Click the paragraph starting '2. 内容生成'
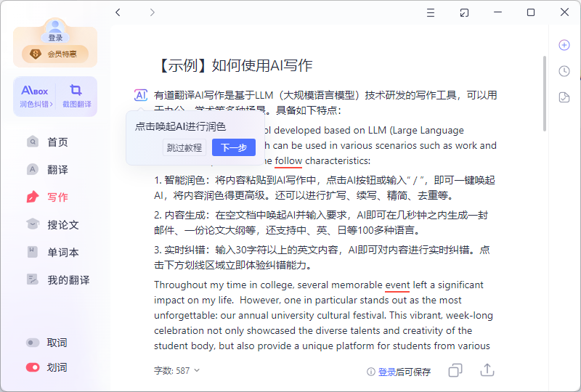This screenshot has width=581, height=392. point(321,223)
